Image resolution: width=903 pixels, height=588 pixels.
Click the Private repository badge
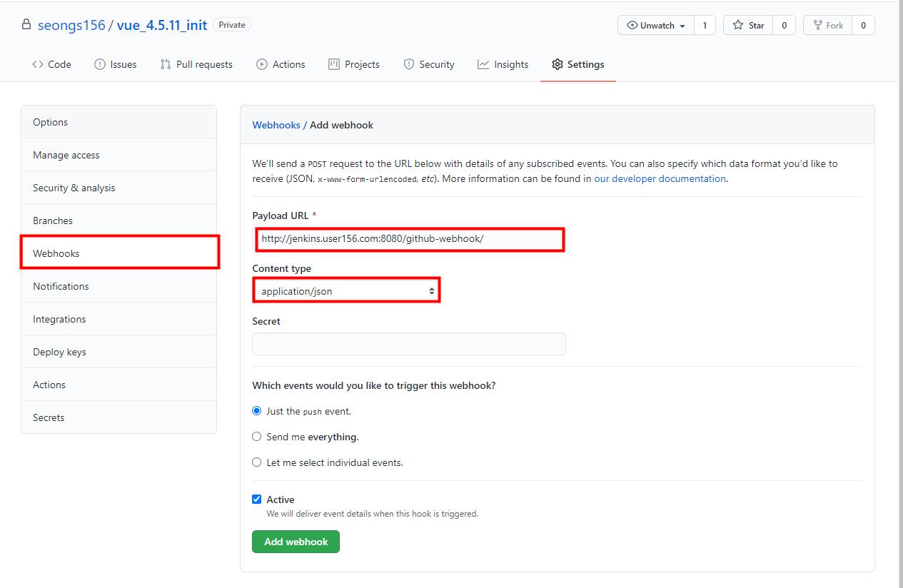[x=232, y=24]
